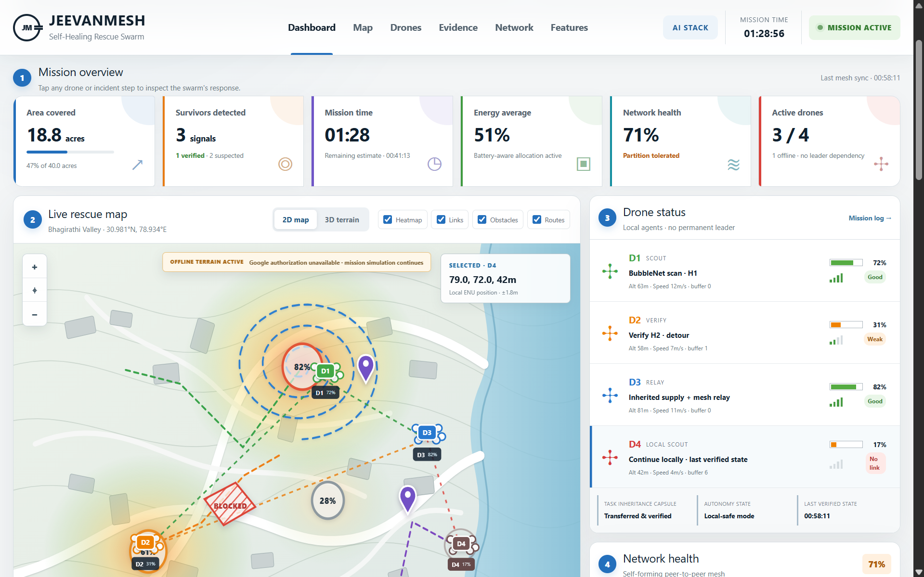Open the Mission log link

coord(870,218)
